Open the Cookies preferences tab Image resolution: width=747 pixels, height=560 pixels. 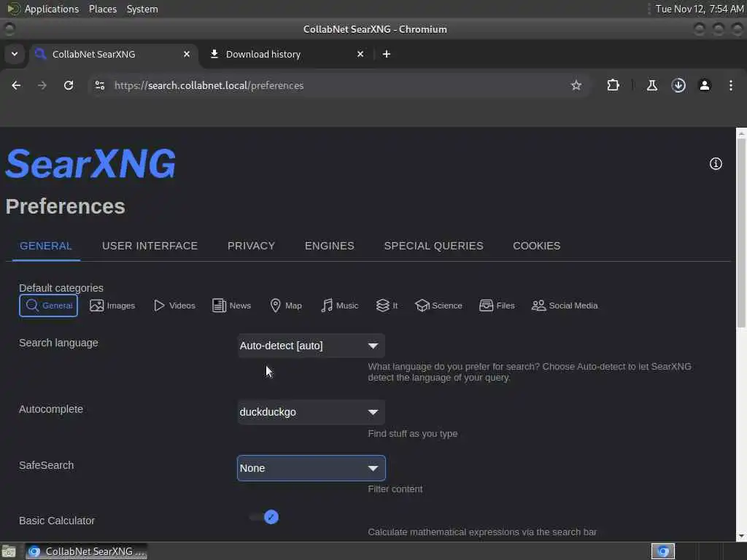click(536, 246)
